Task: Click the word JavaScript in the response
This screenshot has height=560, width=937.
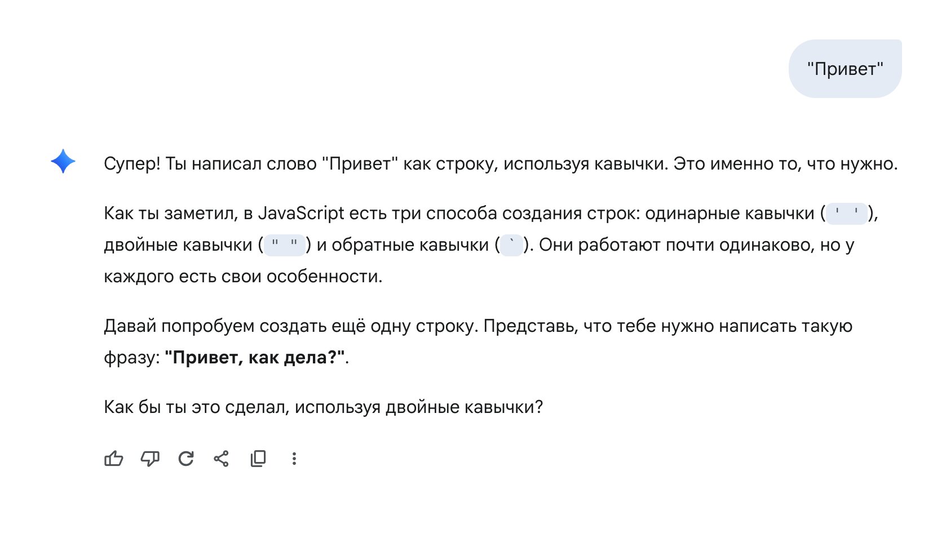Action: click(301, 214)
